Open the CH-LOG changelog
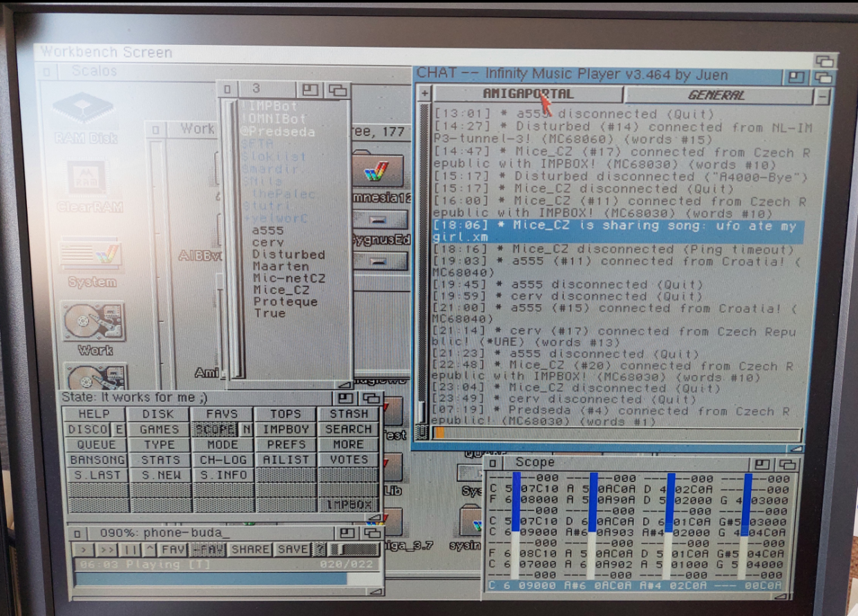 click(222, 460)
